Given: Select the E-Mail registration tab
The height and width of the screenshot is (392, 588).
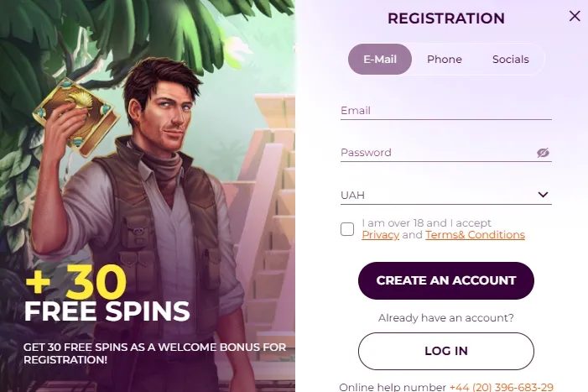Looking at the screenshot, I should 379,60.
